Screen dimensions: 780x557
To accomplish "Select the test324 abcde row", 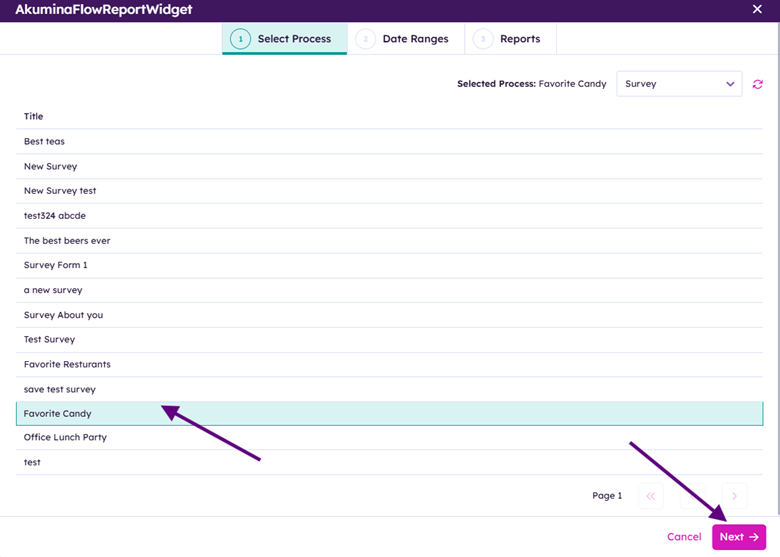I will click(389, 216).
